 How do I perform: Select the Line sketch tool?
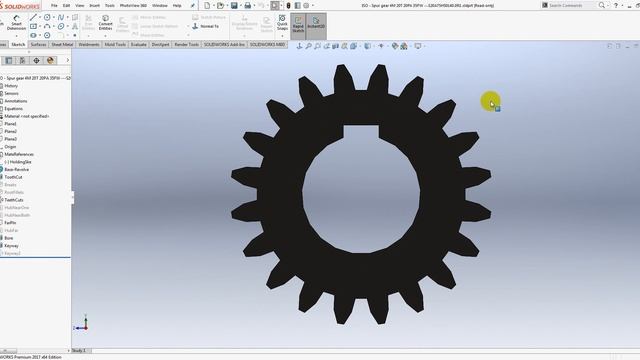click(x=33, y=17)
